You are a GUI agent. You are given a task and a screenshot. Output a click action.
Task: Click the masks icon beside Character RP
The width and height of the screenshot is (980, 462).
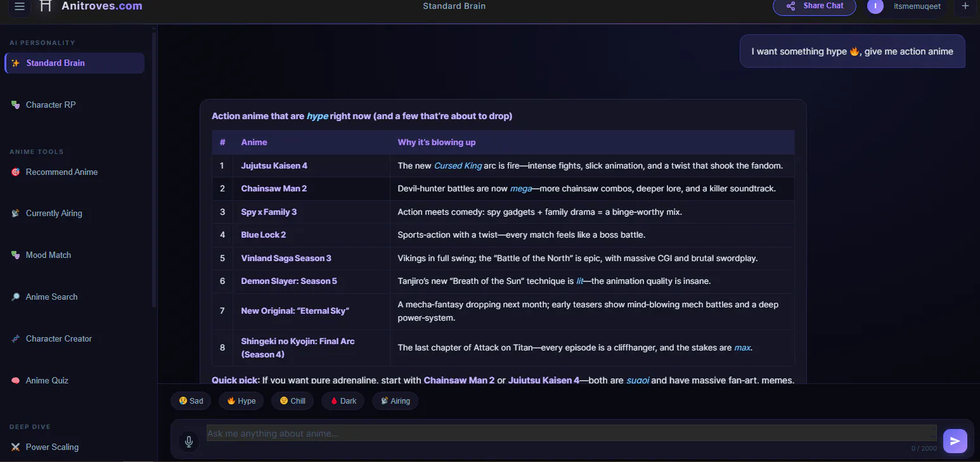coord(16,105)
